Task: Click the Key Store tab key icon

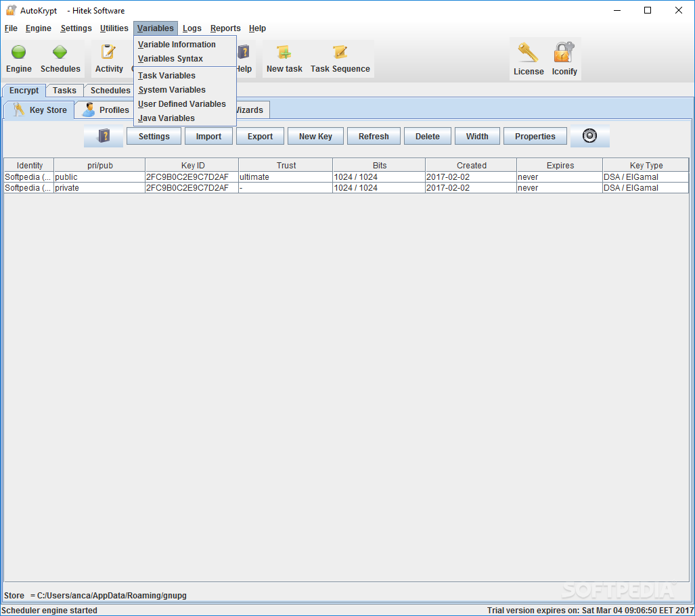Action: [x=18, y=110]
